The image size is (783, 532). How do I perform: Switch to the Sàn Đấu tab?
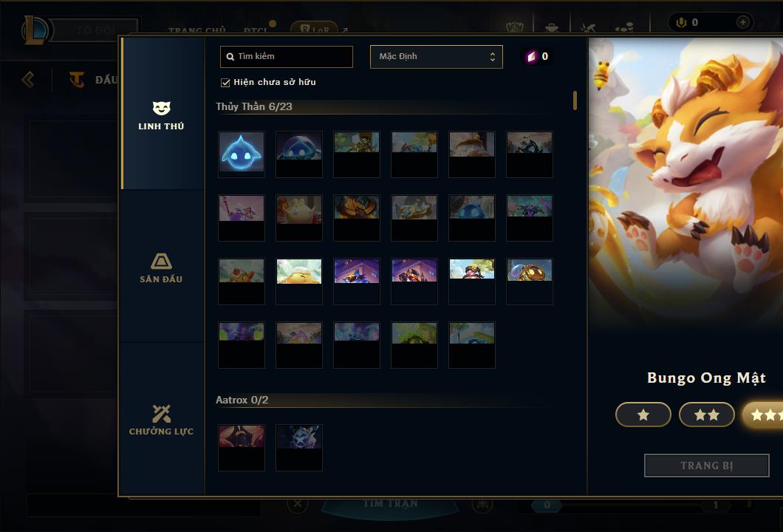click(161, 267)
